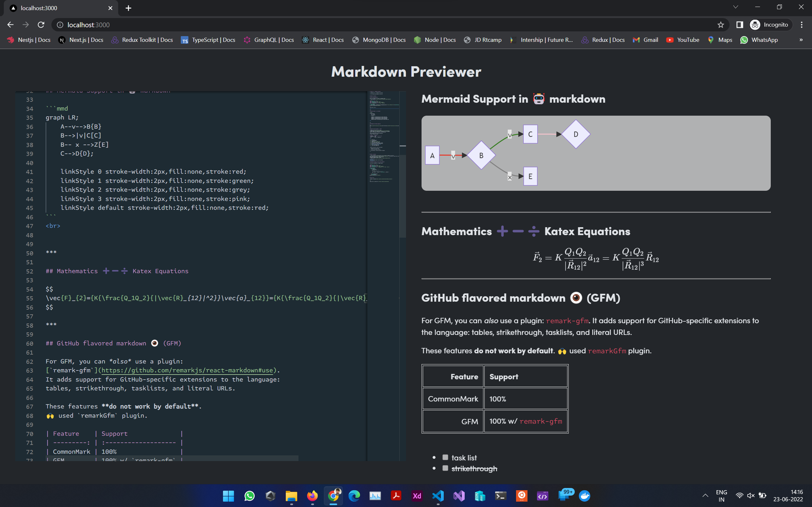Open Chrome three-dot menu
Viewport: 812px width, 507px height.
pyautogui.click(x=802, y=25)
